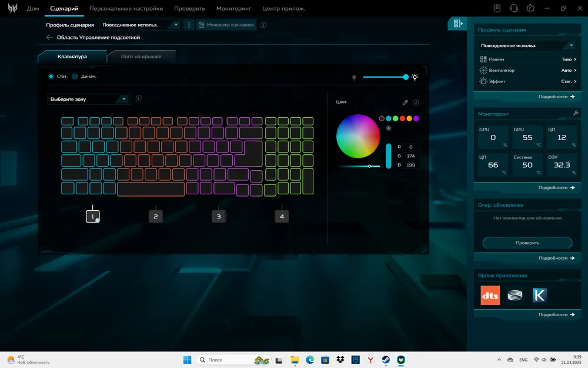This screenshot has width=588, height=368.
Task: Switch to the Лого на крышке tab
Action: click(141, 57)
